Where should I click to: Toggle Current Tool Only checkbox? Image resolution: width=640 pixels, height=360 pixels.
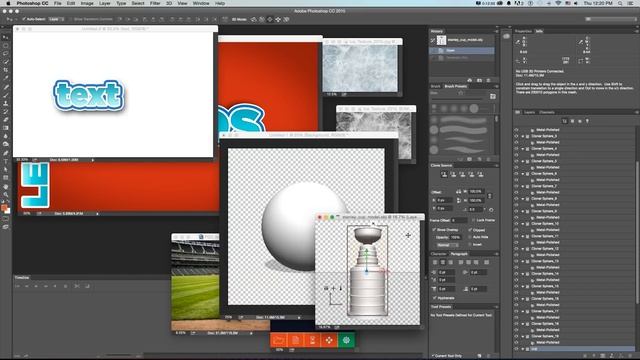pos(433,356)
